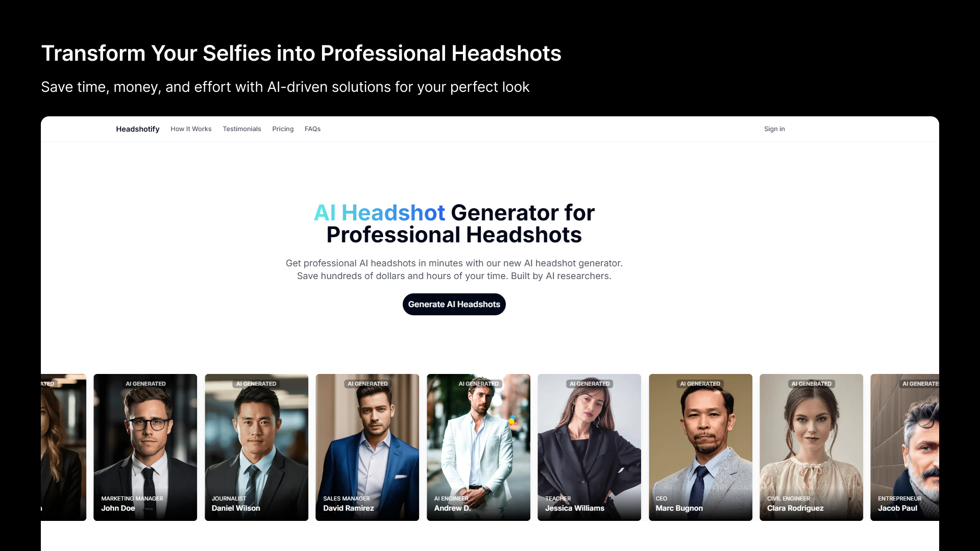Select David Ramirez sales manager headshot
The width and height of the screenshot is (980, 551).
(x=367, y=447)
